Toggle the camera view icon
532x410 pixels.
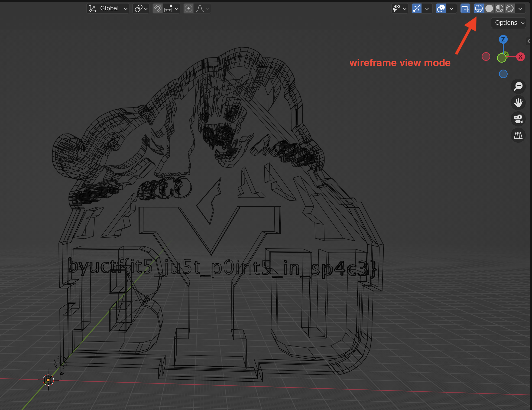[x=518, y=119]
